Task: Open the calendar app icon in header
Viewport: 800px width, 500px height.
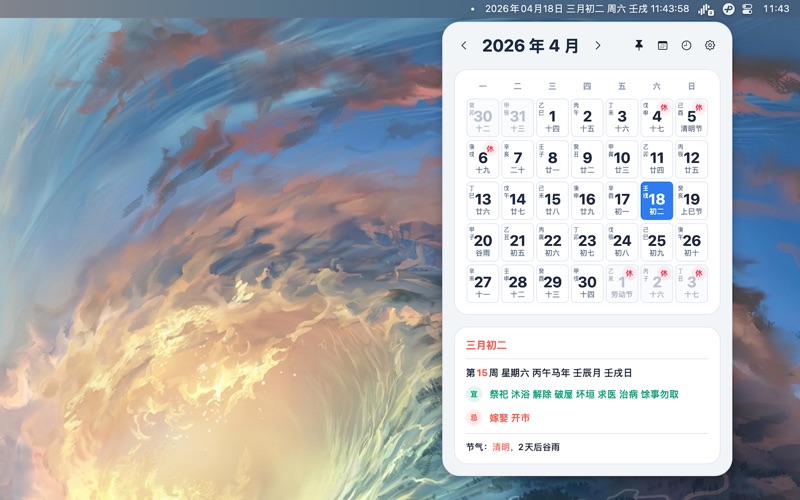Action: (x=662, y=45)
